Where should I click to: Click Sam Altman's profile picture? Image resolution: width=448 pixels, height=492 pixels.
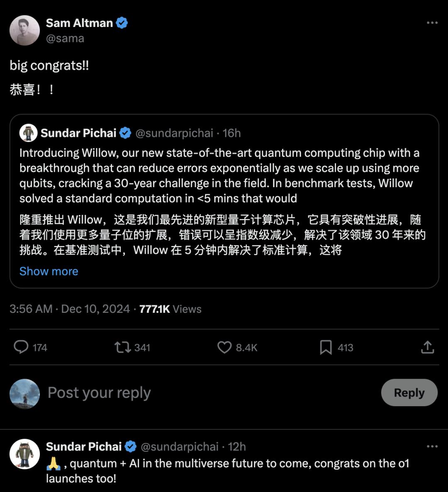click(x=25, y=30)
